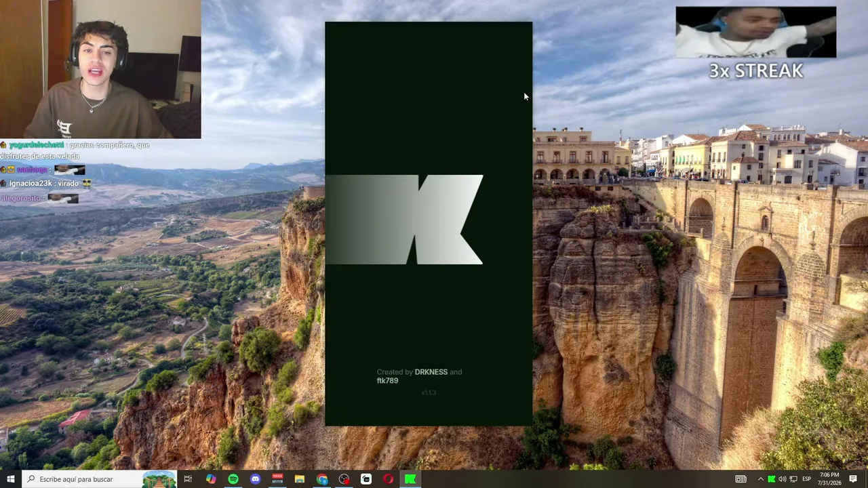Click ignacioa23k's chat message
Image resolution: width=868 pixels, height=488 pixels.
click(x=46, y=183)
